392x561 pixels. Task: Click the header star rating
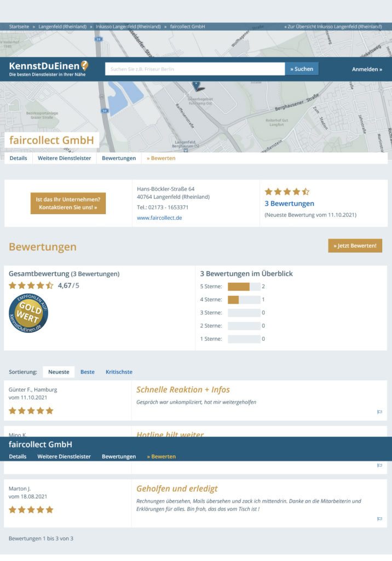point(287,192)
